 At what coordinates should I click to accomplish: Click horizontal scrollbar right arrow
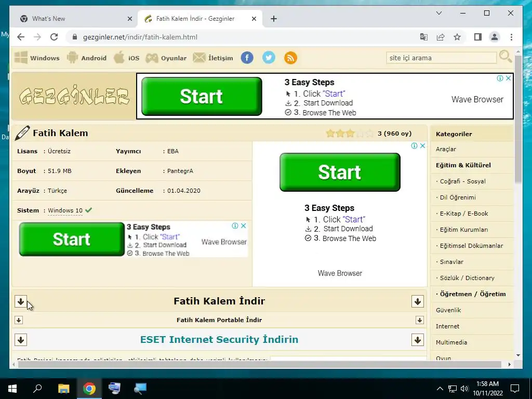coord(510,364)
